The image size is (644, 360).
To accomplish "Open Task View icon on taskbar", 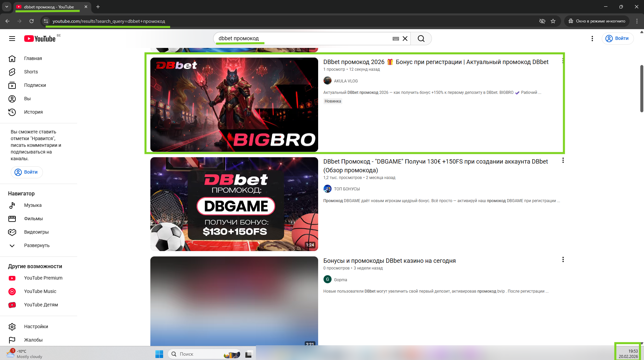I will coord(249,354).
